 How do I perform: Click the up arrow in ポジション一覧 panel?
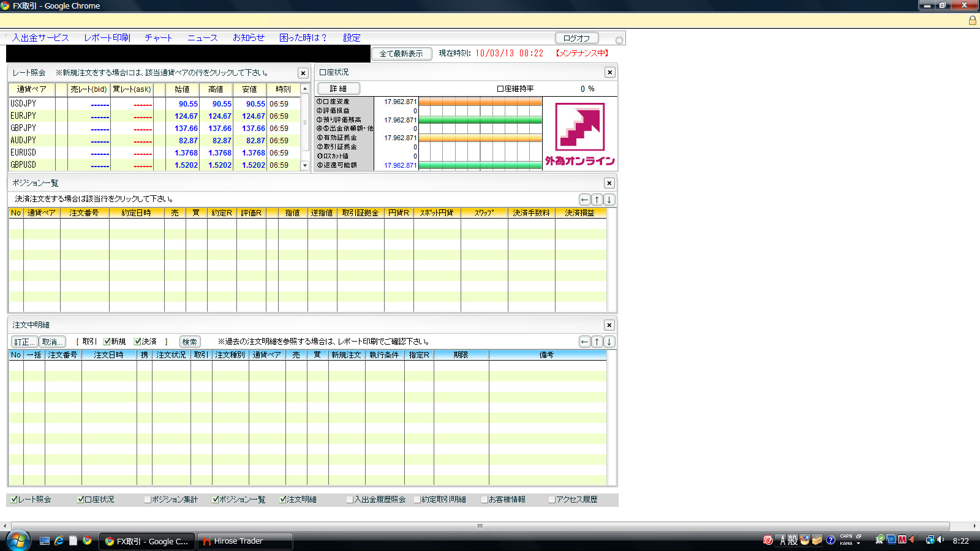click(597, 200)
